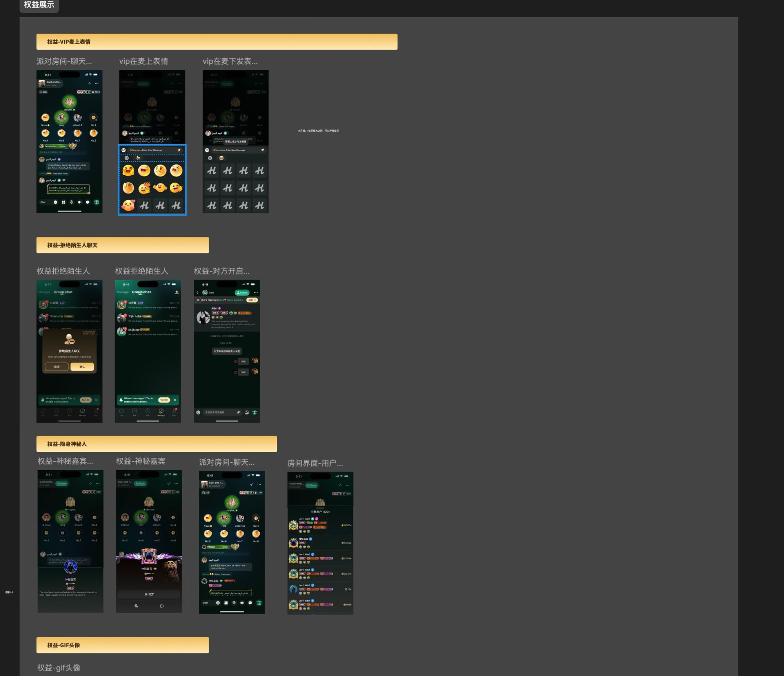Click the gold 确认 button in the VIP10 dialog
Screen dimensions: 784x676
click(82, 367)
